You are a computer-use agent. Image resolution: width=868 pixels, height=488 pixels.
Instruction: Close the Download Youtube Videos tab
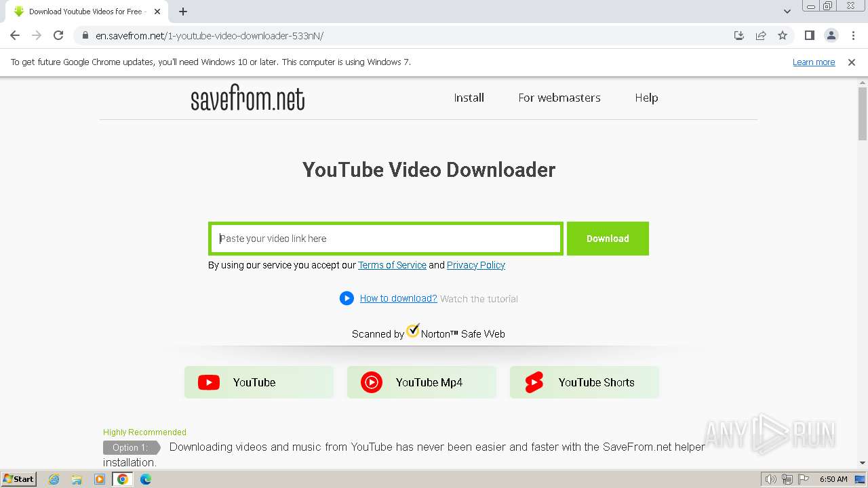pyautogui.click(x=157, y=12)
